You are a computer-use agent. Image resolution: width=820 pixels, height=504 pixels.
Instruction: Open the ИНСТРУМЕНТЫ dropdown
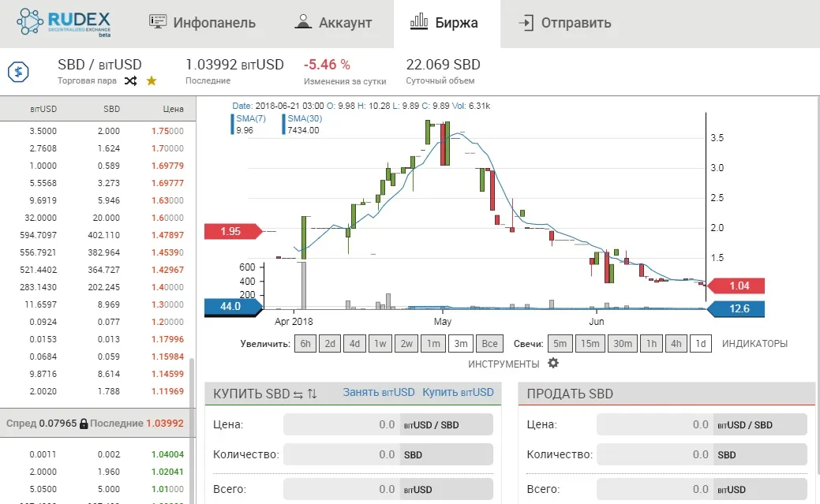tap(504, 364)
